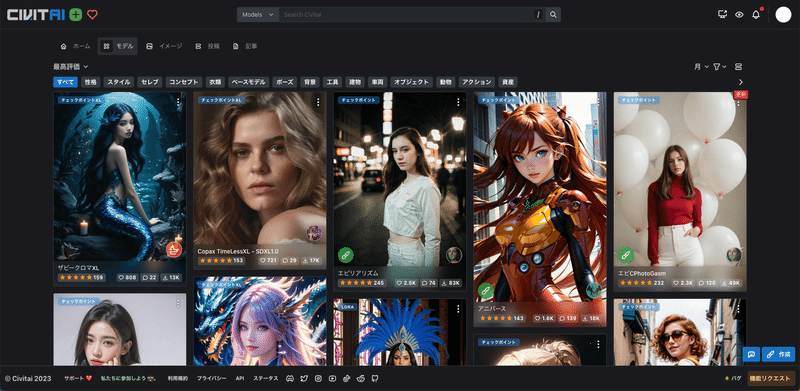Click the red heart support icon
This screenshot has width=800, height=391.
click(x=92, y=15)
